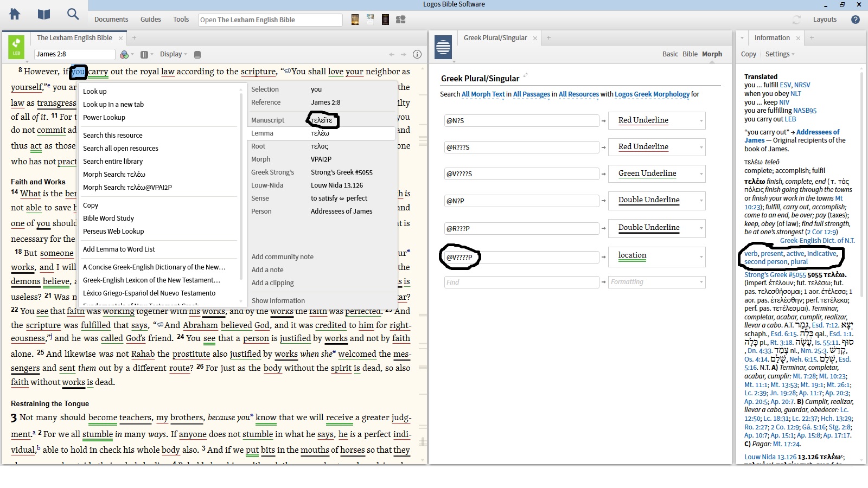Open the Display dropdown
The height and width of the screenshot is (488, 868).
click(173, 54)
